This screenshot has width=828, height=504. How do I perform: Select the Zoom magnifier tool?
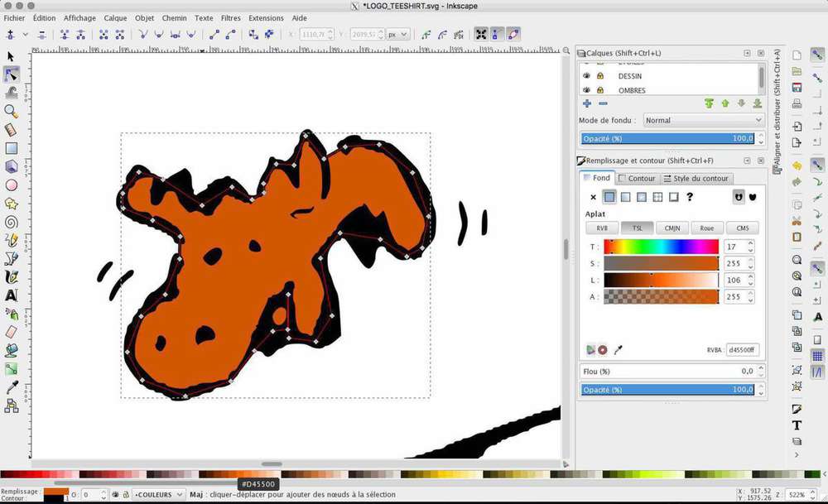[11, 112]
